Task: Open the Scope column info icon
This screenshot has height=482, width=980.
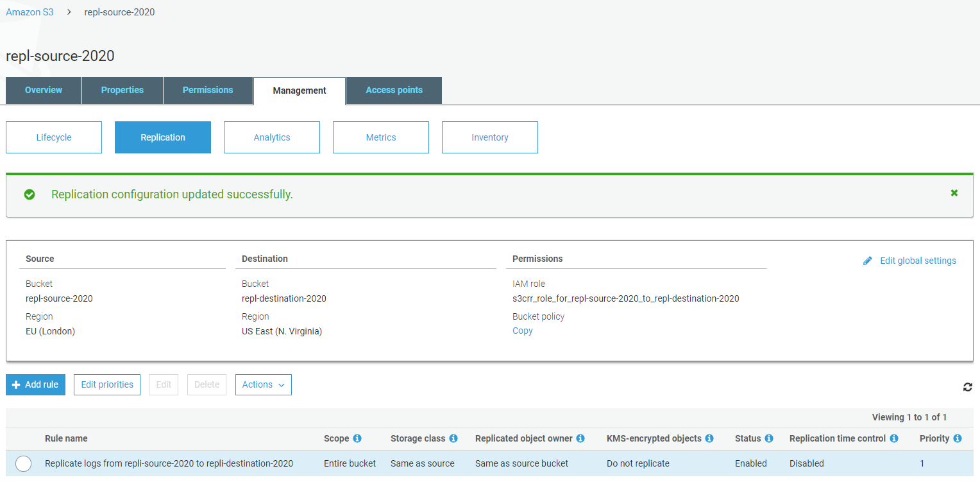Action: tap(357, 438)
